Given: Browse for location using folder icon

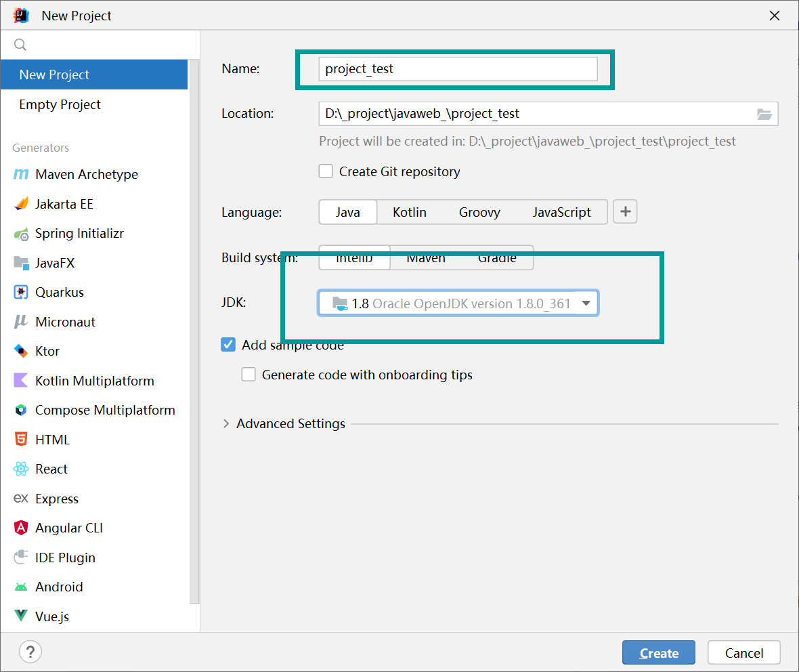Looking at the screenshot, I should (x=764, y=114).
